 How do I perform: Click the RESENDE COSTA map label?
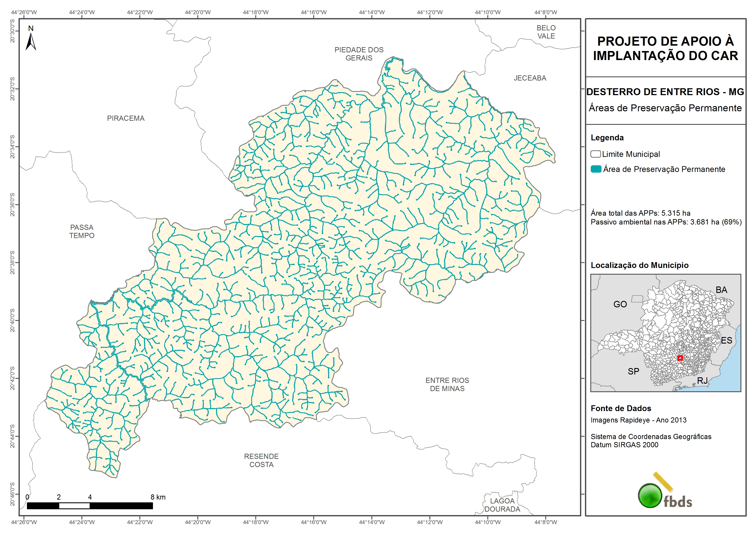pos(261,460)
